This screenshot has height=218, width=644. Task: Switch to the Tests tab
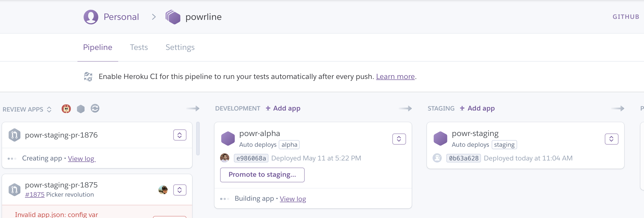click(x=139, y=47)
